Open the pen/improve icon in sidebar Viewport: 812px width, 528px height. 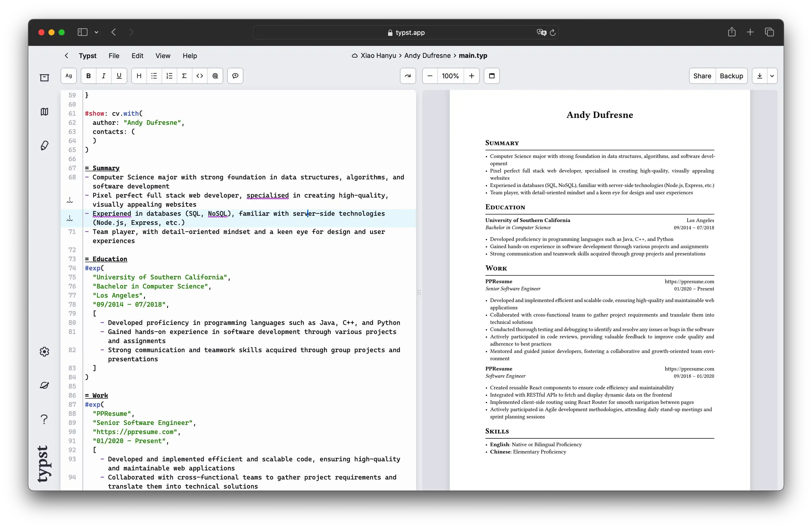point(44,146)
